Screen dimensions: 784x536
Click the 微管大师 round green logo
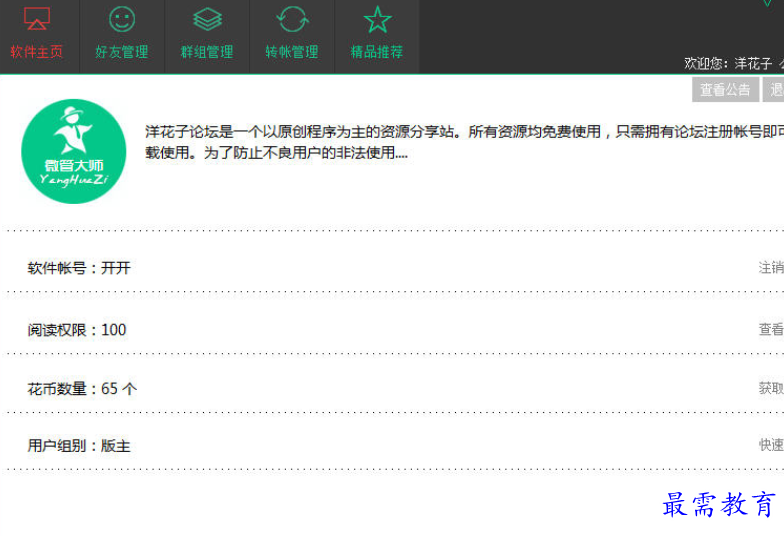[x=74, y=151]
